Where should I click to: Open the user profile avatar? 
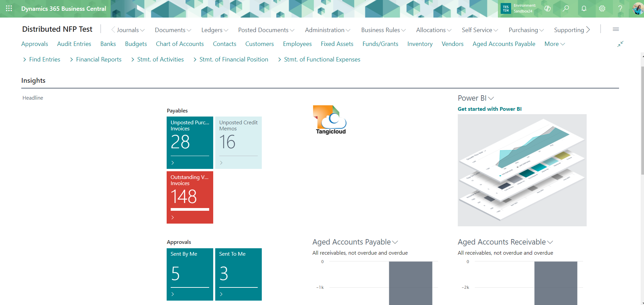coord(638,8)
